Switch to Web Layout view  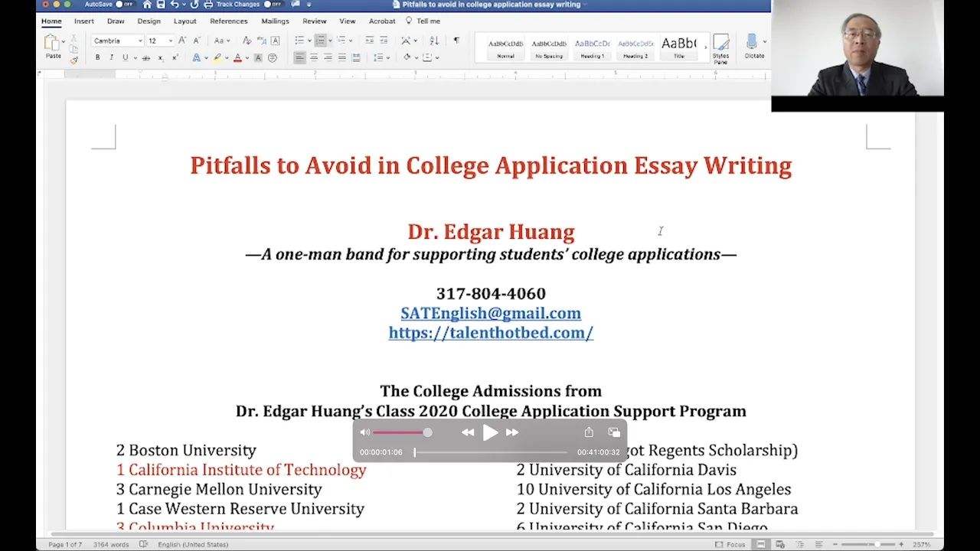[781, 544]
